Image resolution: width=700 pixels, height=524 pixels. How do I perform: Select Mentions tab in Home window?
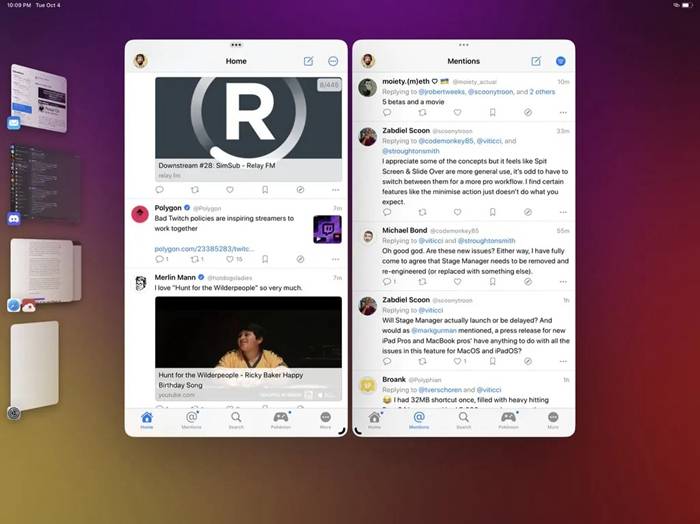click(192, 420)
